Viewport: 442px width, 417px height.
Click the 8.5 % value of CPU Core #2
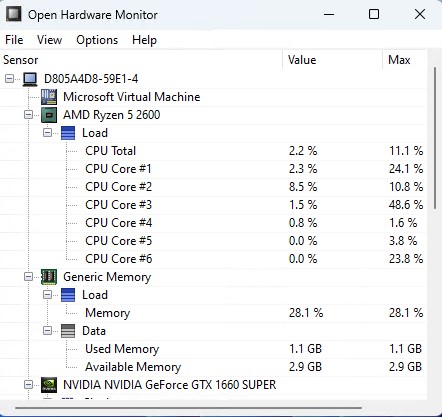pos(303,187)
